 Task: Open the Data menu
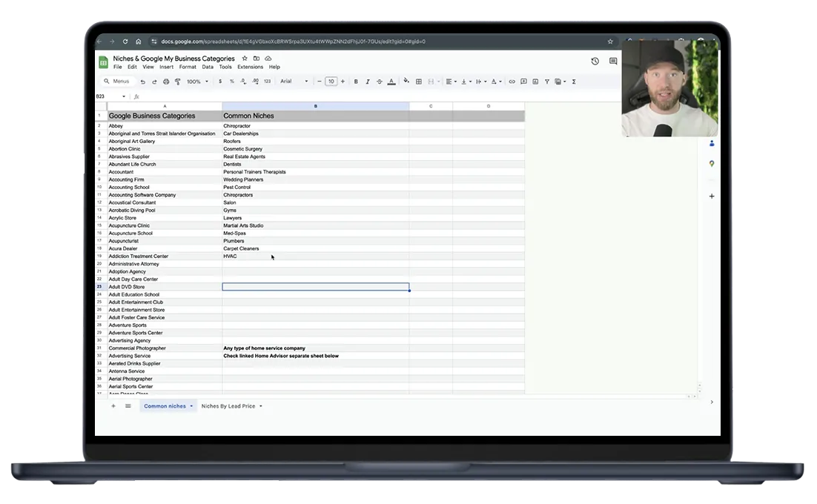[x=208, y=67]
